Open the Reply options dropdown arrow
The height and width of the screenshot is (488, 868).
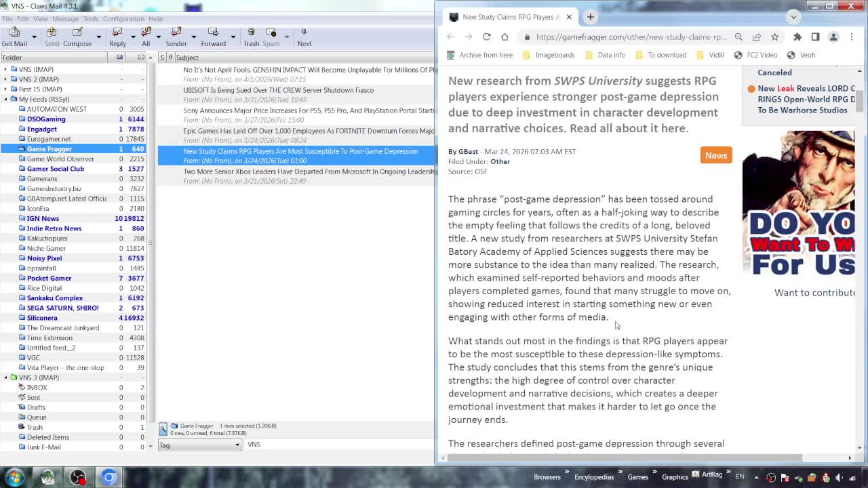click(133, 37)
